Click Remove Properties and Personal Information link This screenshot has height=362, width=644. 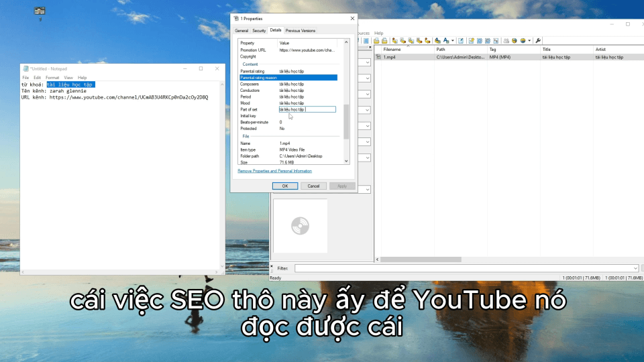point(274,171)
